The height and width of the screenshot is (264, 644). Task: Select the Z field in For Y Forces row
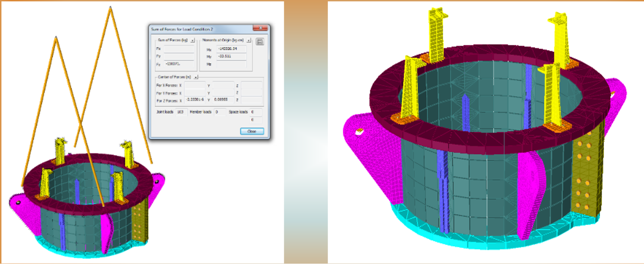[251, 93]
